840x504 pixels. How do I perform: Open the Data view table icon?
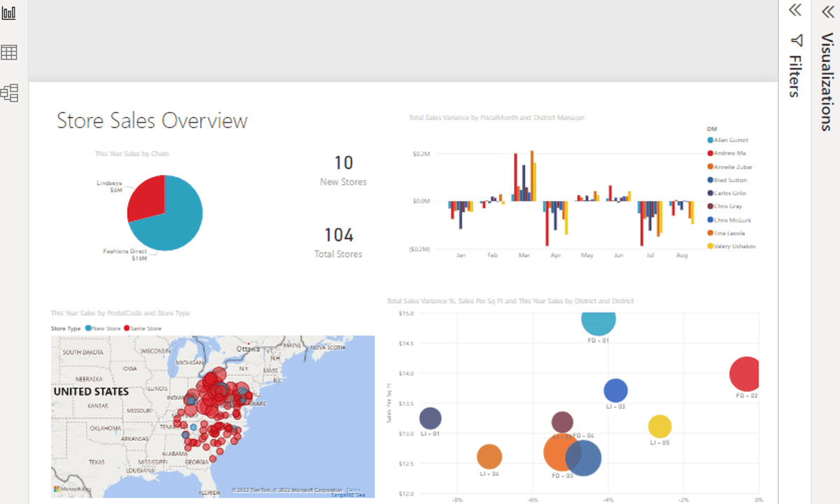[x=9, y=52]
